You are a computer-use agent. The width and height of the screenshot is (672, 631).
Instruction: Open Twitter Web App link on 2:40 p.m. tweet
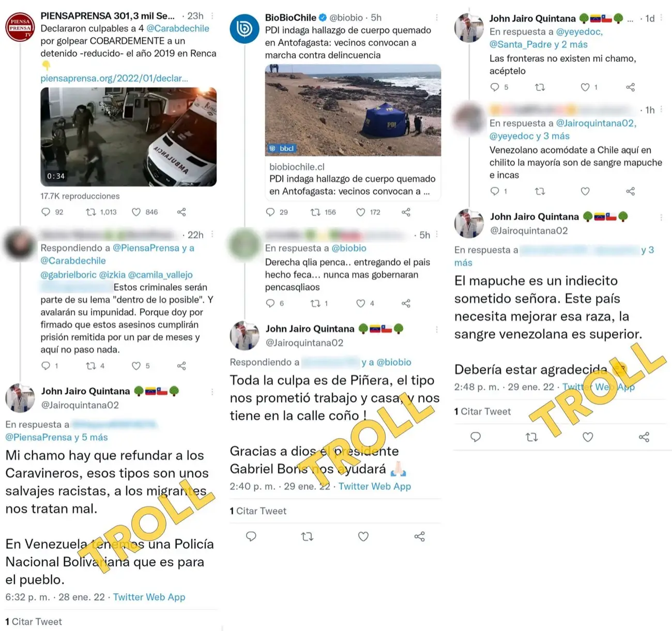click(375, 486)
